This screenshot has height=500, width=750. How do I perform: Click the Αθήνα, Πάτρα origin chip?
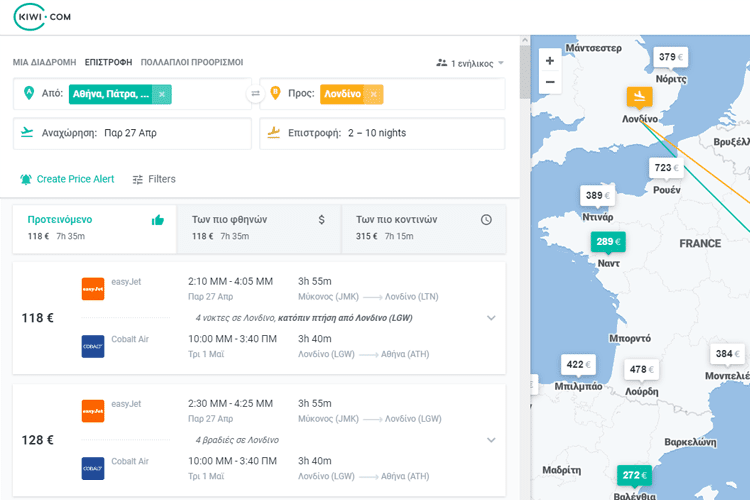(x=111, y=94)
